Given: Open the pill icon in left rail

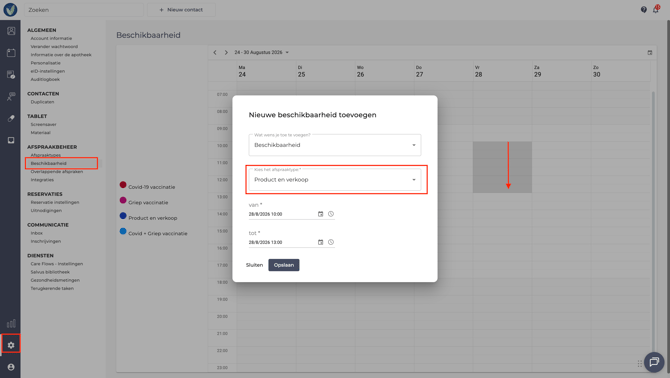Looking at the screenshot, I should [x=11, y=118].
